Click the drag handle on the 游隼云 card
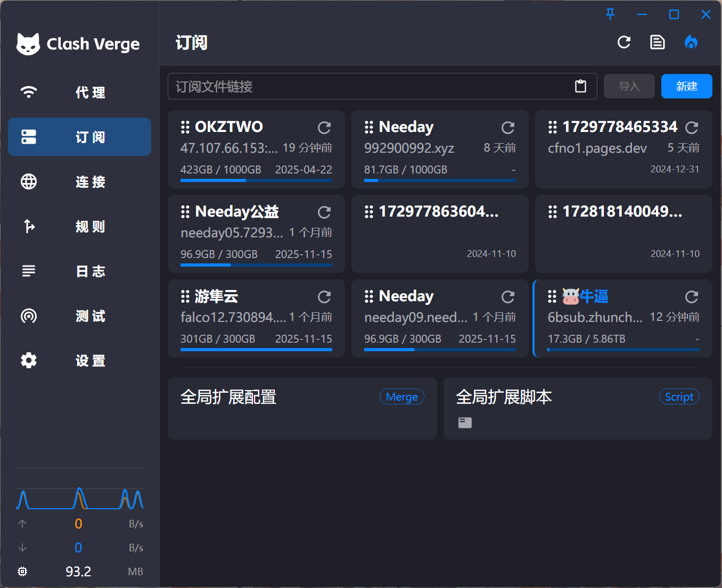The width and height of the screenshot is (722, 588). (185, 296)
